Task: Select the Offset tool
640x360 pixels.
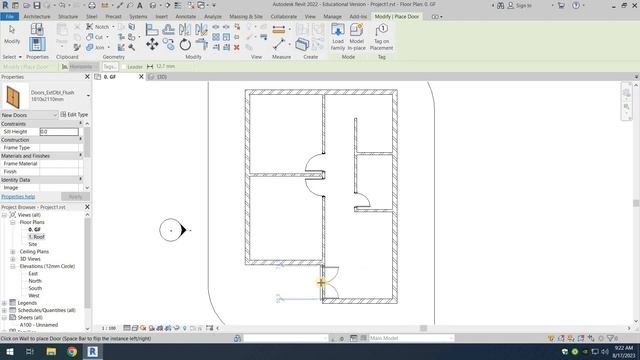Action: 169,29
